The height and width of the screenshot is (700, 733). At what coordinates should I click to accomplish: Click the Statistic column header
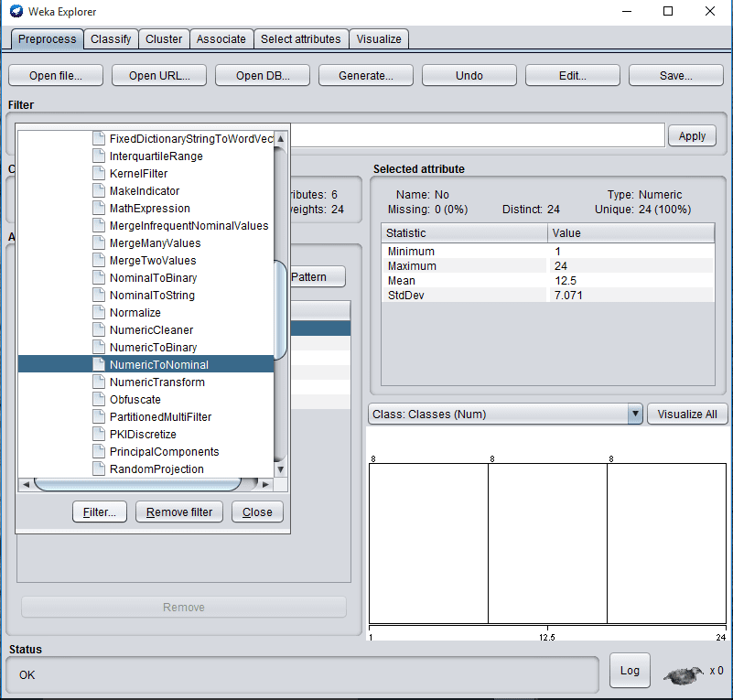tap(465, 232)
